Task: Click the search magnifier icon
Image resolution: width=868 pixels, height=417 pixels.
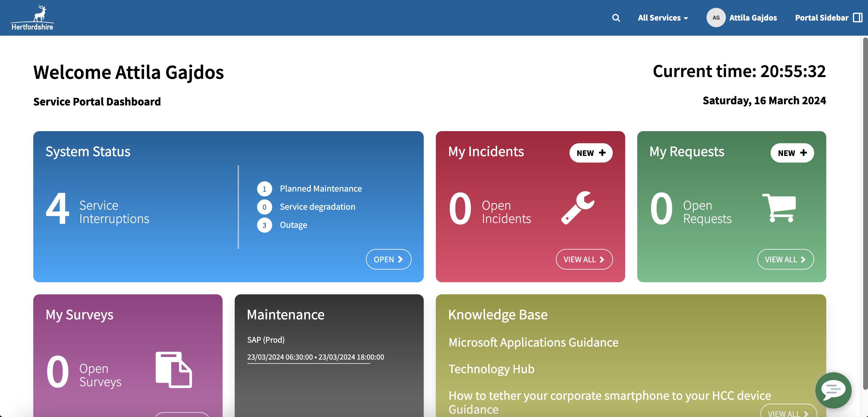Action: tap(616, 18)
